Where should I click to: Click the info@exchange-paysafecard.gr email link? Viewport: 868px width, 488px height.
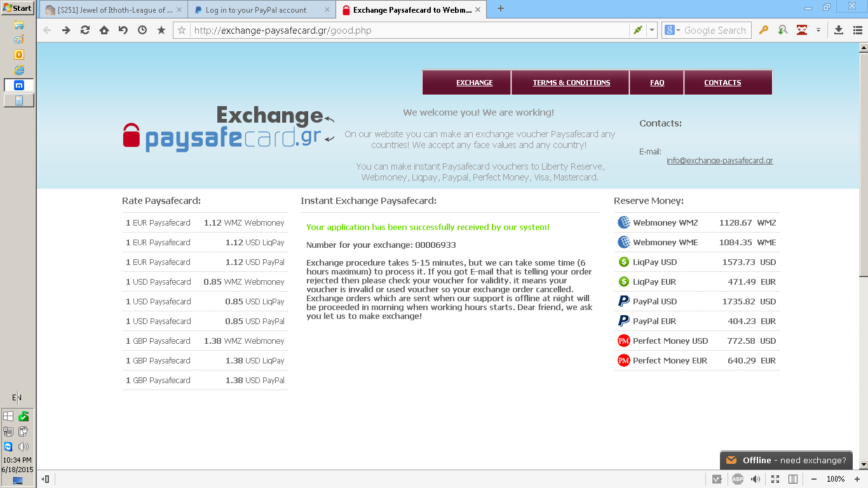tap(719, 161)
